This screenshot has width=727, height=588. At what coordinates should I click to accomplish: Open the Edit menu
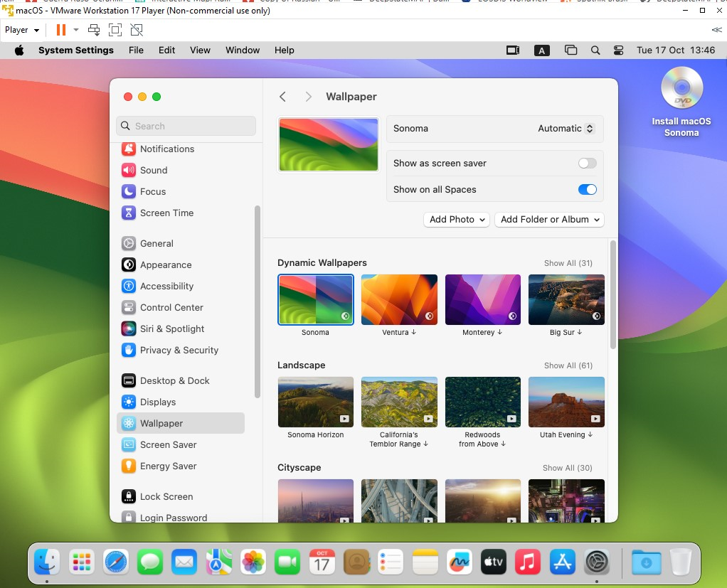166,50
